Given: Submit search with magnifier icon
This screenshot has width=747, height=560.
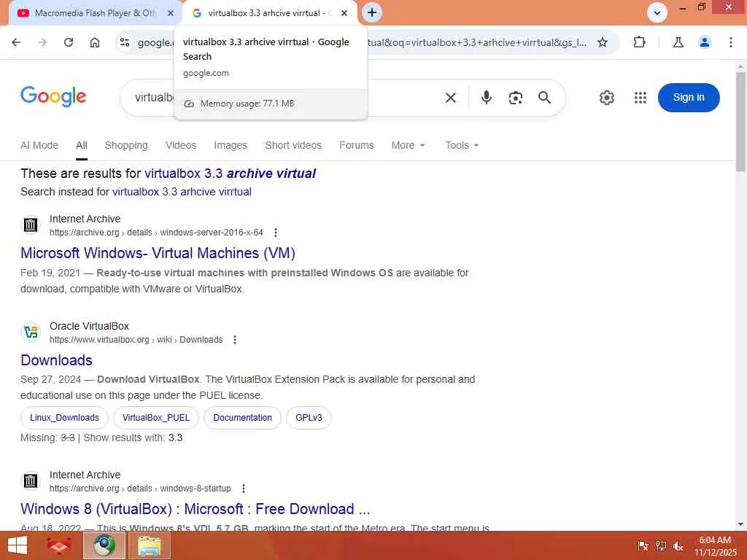Looking at the screenshot, I should click(544, 98).
